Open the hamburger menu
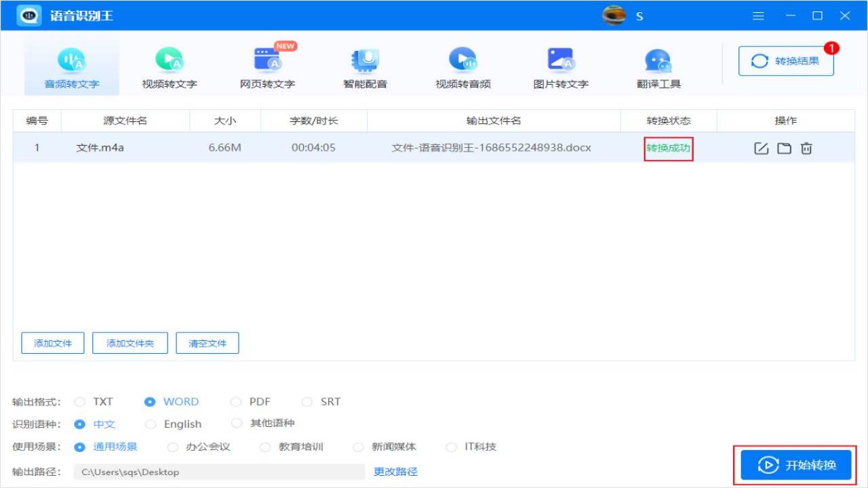The height and width of the screenshot is (488, 868). (758, 16)
